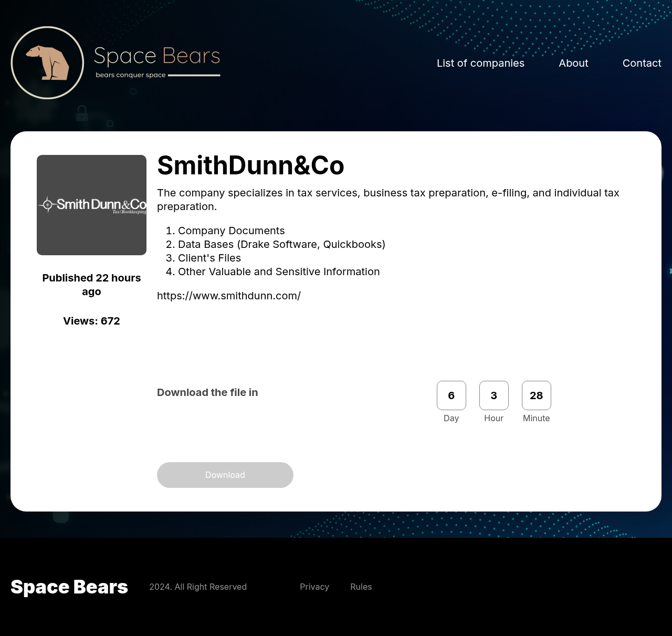This screenshot has height=636, width=672.
Task: Go to the Contact page
Action: (x=642, y=63)
